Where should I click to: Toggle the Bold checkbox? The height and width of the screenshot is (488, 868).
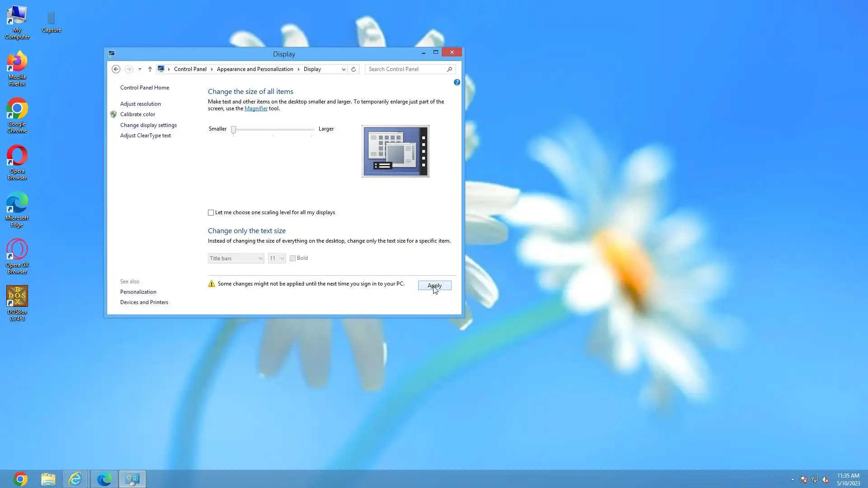click(293, 258)
